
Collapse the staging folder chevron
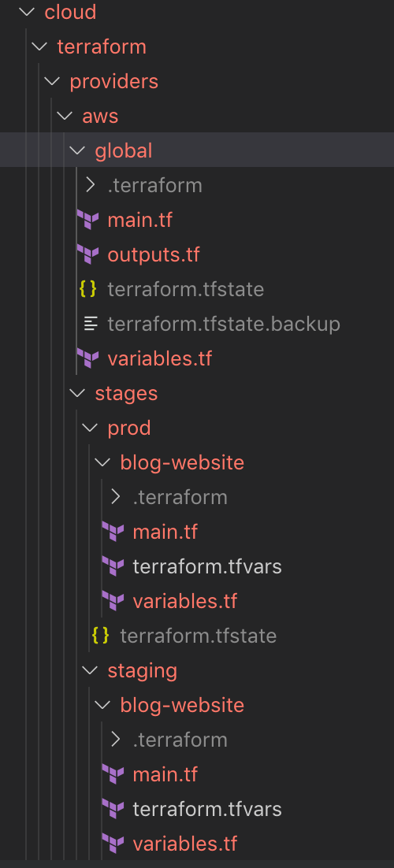coord(90,670)
